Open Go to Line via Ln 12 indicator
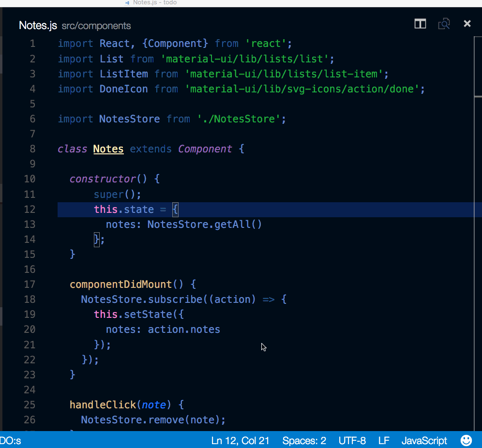The height and width of the screenshot is (448, 482). (240, 440)
